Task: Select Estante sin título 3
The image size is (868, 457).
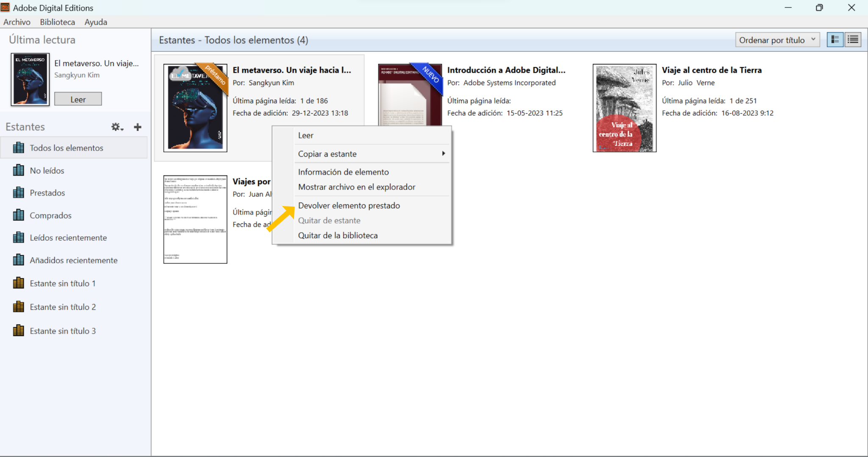Action: click(x=74, y=331)
